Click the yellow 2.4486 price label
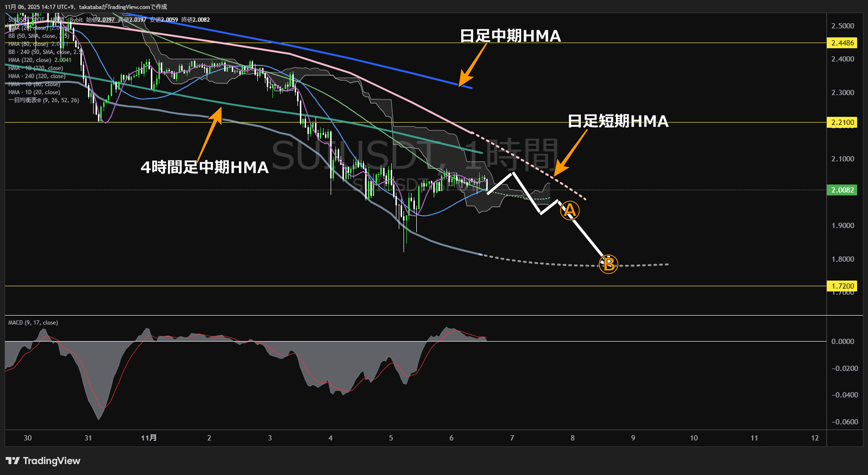Viewport: 868px width, 475px height. [x=842, y=43]
